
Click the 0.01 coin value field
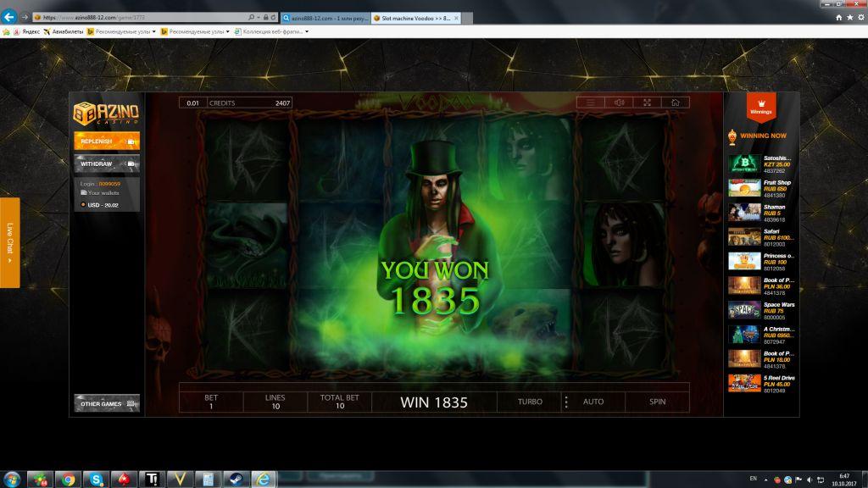(x=192, y=103)
